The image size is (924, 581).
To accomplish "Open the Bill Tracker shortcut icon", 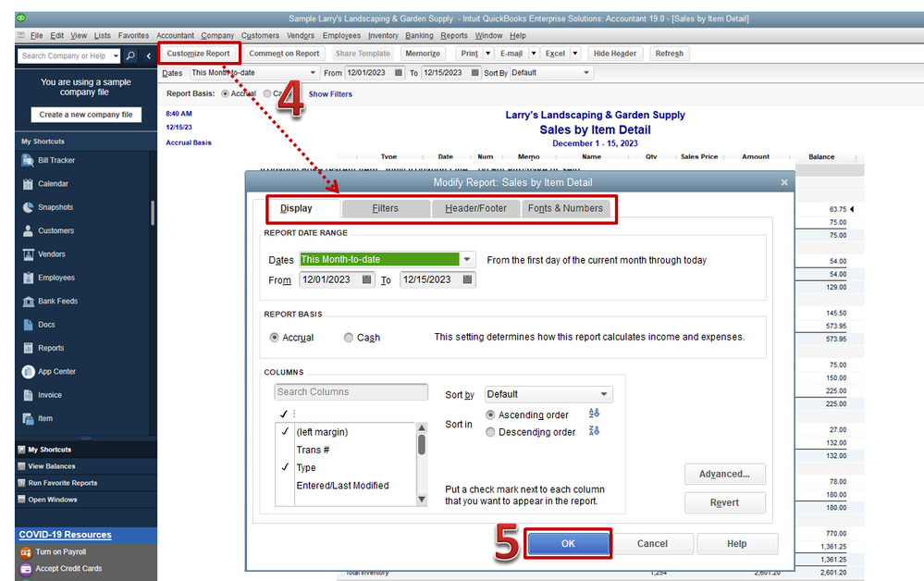I will 28,160.
